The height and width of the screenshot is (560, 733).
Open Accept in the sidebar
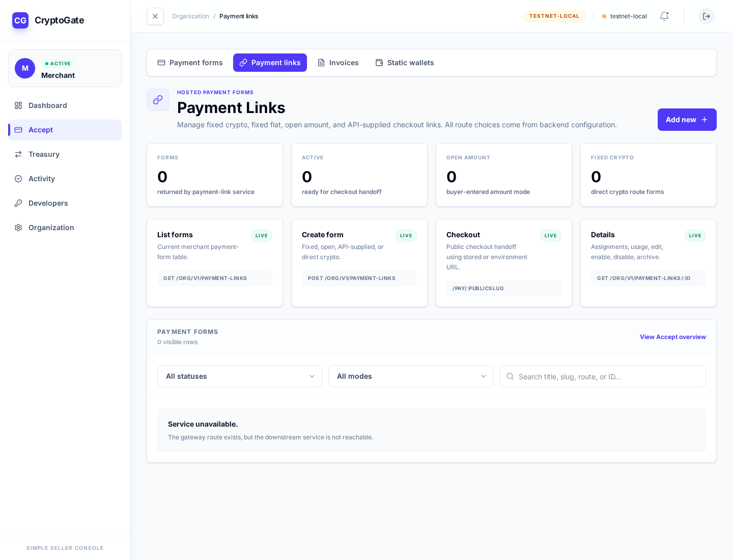click(65, 130)
